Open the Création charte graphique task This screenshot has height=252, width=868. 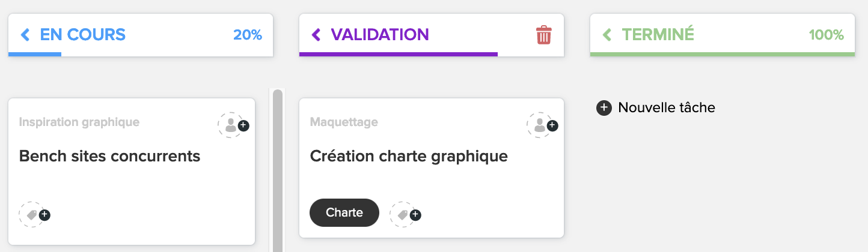[409, 157]
